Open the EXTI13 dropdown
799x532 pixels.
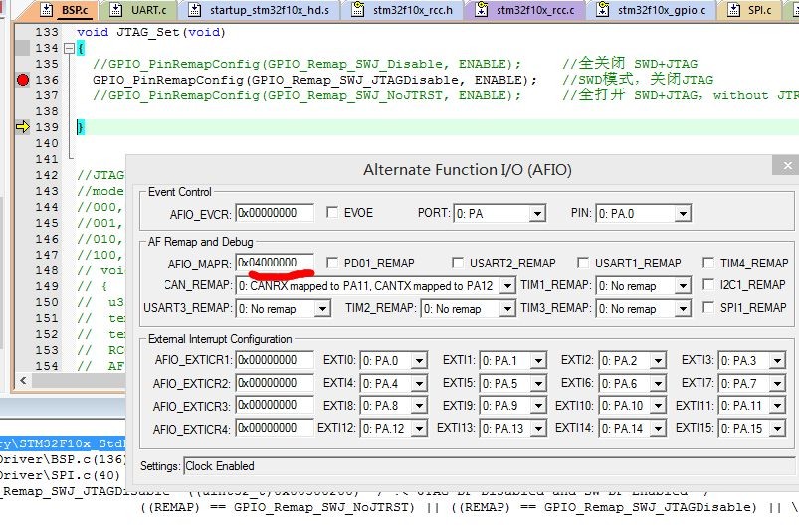[x=512, y=428]
